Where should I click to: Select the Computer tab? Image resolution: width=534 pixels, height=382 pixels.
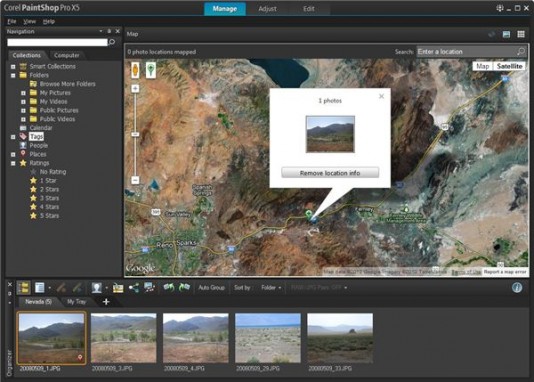(66, 55)
